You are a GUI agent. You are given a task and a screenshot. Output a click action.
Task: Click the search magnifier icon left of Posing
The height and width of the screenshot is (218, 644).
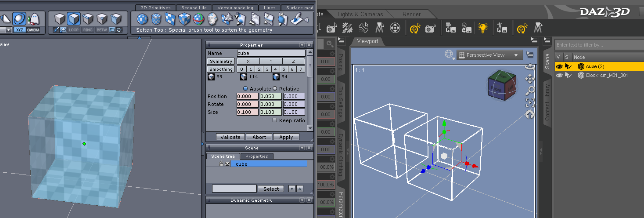330,44
